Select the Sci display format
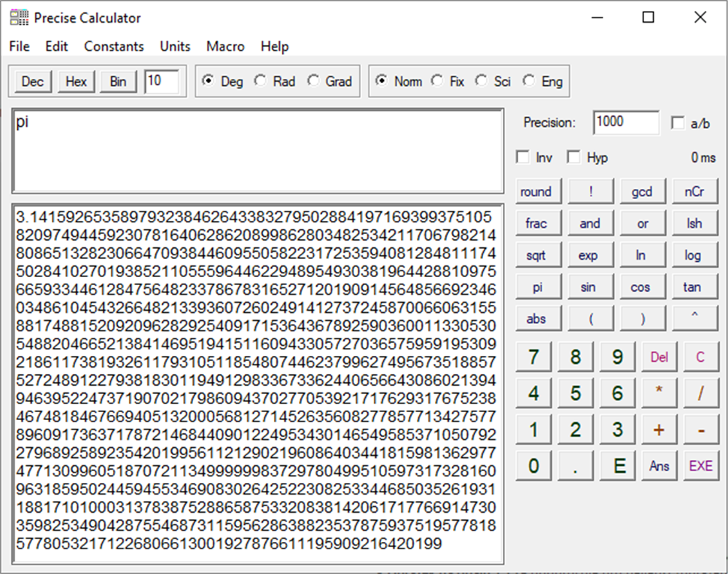The height and width of the screenshot is (574, 728). (x=482, y=81)
